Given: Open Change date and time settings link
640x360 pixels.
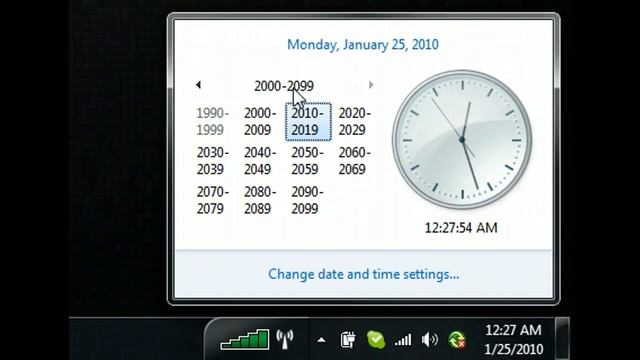Looking at the screenshot, I should [363, 274].
